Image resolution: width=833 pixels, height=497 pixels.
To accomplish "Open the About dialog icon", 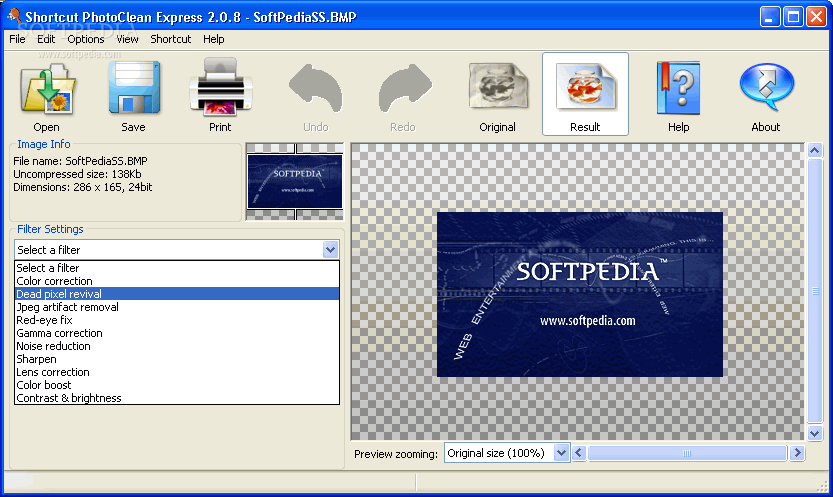I will (766, 87).
